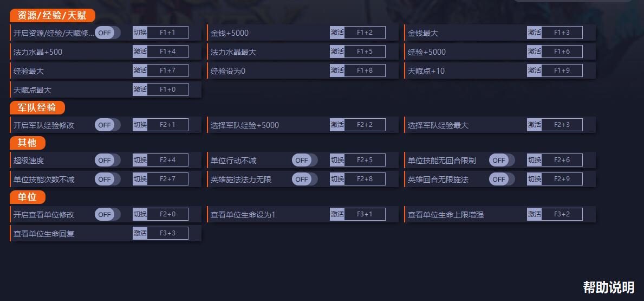Toggle 开启资源/经验/天赋修改 OFF switch
The image size is (644, 301).
pos(108,33)
